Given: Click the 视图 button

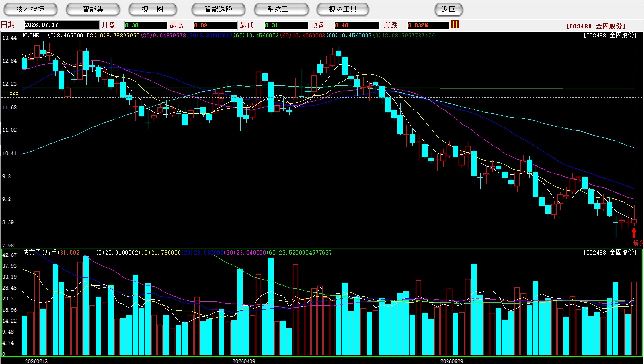Looking at the screenshot, I should point(152,9).
